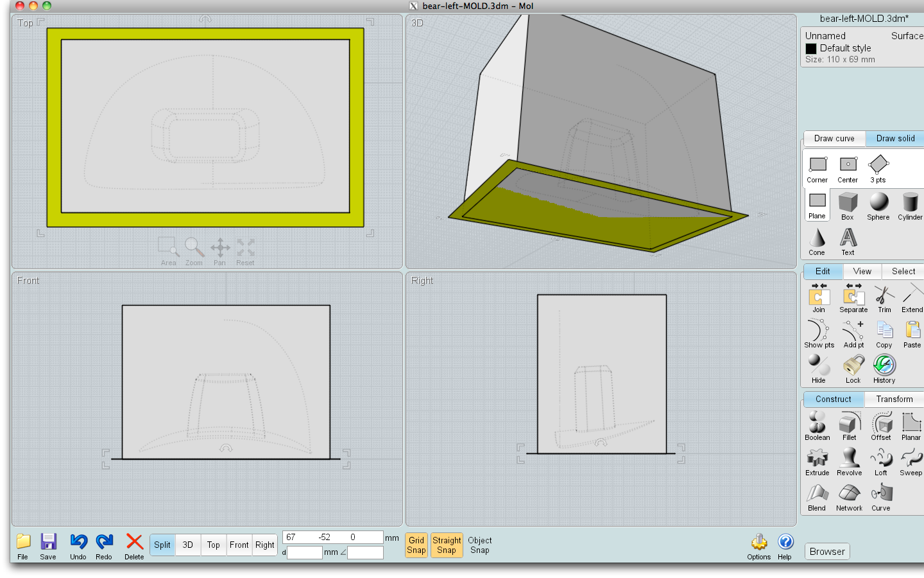Open the Transform tab
This screenshot has width=924, height=578.
(894, 399)
